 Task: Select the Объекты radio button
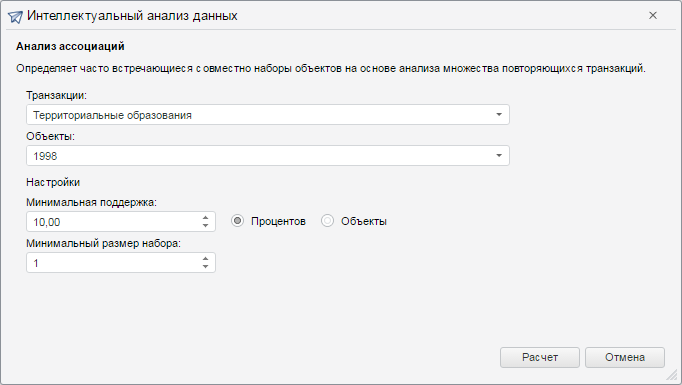[327, 221]
